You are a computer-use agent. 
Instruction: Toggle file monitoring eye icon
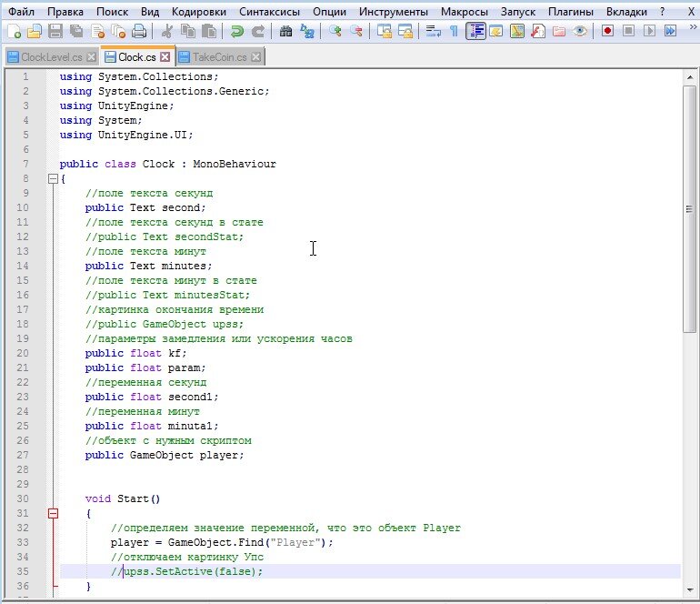(x=580, y=31)
